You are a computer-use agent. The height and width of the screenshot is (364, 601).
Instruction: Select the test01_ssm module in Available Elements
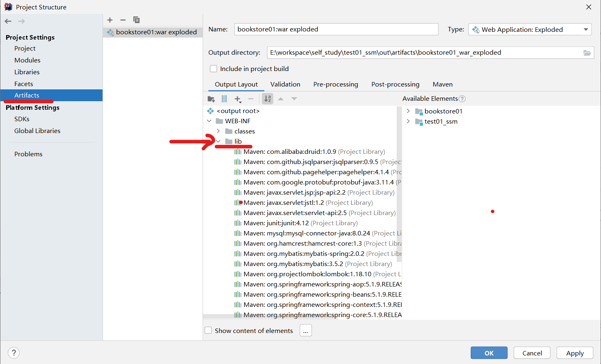point(436,122)
